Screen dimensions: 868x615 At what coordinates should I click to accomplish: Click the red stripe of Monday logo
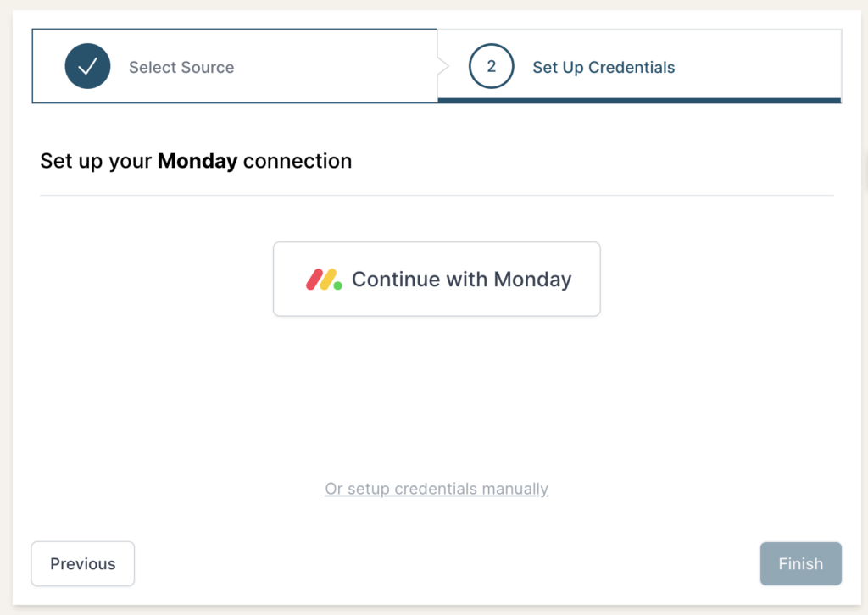(314, 280)
